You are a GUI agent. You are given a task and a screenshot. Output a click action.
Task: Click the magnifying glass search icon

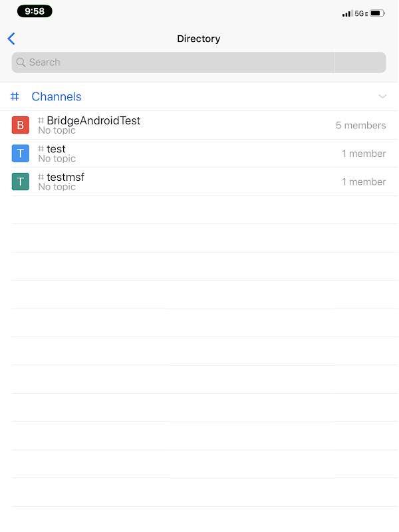click(21, 63)
